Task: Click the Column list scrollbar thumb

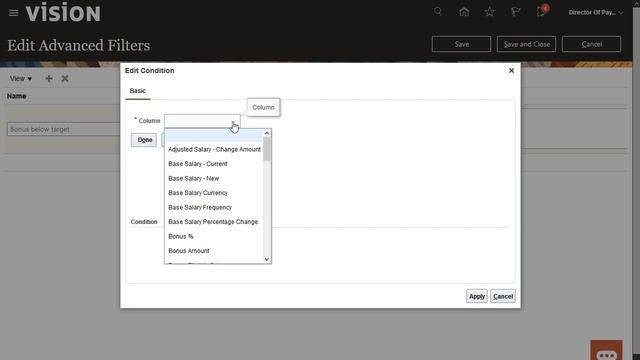Action: [x=267, y=149]
